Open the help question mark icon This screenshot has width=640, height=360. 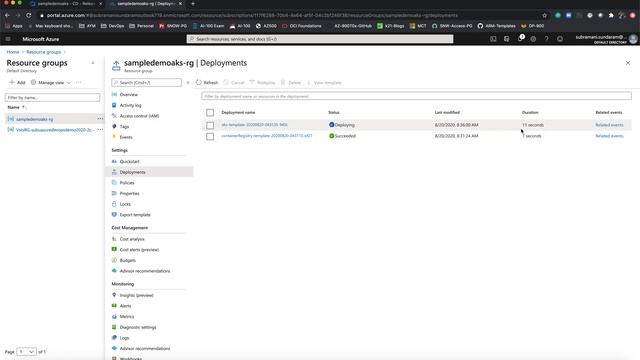point(547,39)
